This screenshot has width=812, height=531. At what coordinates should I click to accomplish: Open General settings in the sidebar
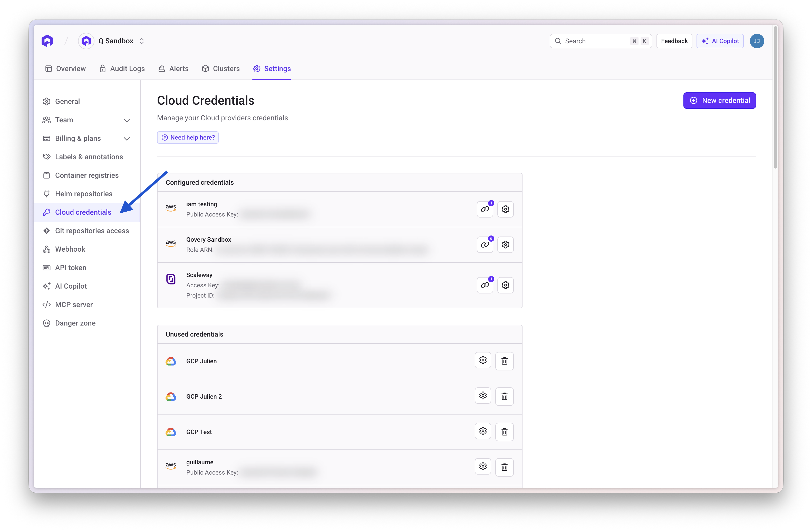(87, 101)
